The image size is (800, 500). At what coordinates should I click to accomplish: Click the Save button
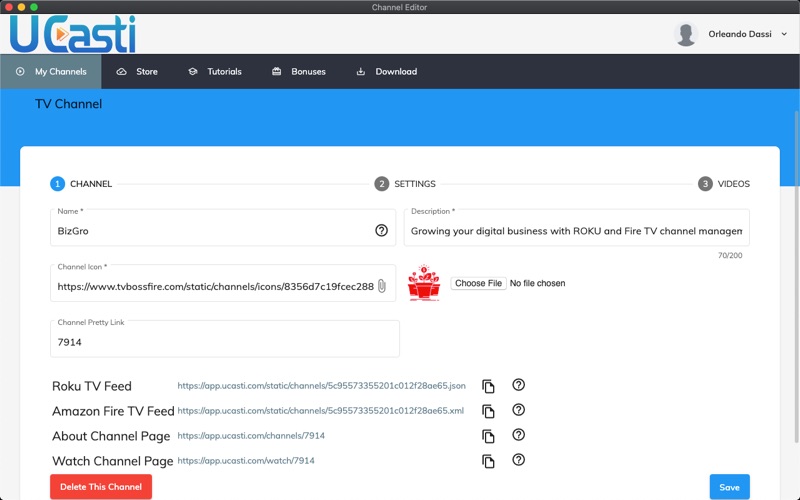[730, 487]
